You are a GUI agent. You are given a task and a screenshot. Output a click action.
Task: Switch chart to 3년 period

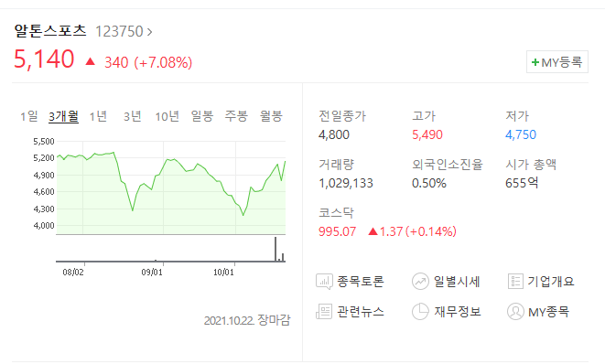(133, 116)
